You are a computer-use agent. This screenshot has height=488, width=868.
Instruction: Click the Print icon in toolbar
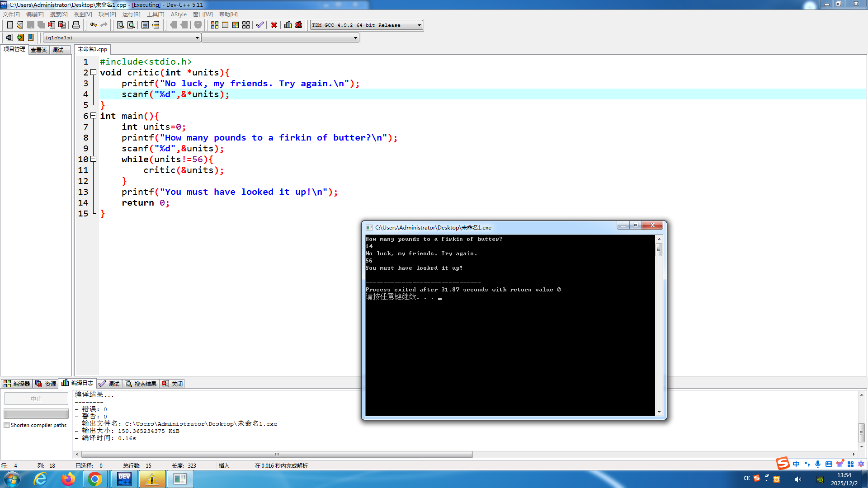point(76,25)
